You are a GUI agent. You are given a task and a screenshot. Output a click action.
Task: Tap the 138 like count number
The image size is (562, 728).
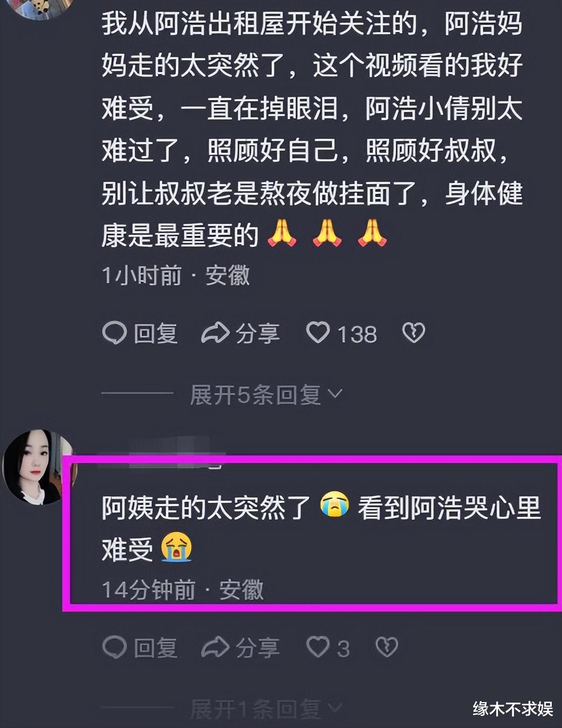[x=357, y=334]
